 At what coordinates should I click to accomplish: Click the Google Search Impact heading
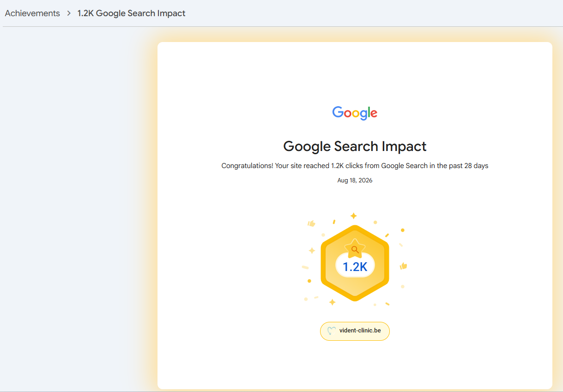[x=355, y=146]
